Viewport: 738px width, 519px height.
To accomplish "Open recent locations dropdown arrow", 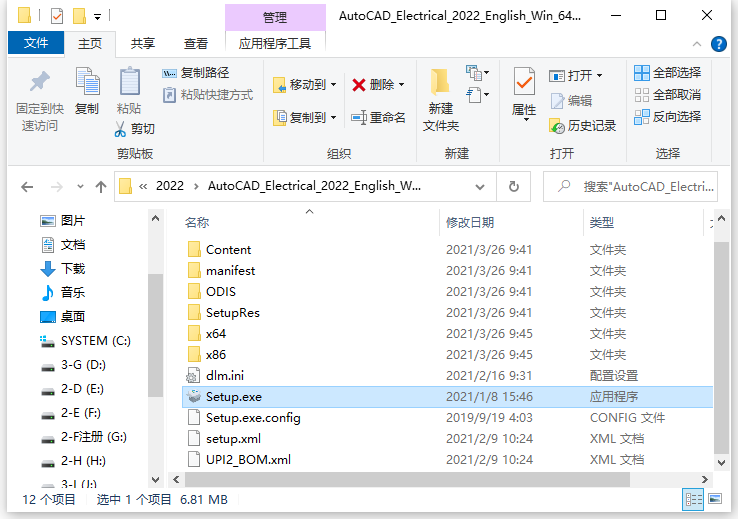I will pyautogui.click(x=80, y=187).
